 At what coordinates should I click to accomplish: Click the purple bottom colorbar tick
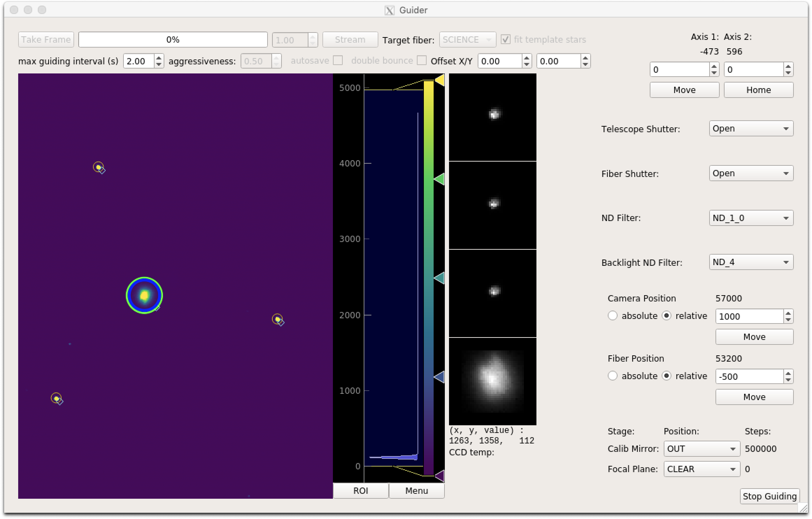(x=440, y=476)
